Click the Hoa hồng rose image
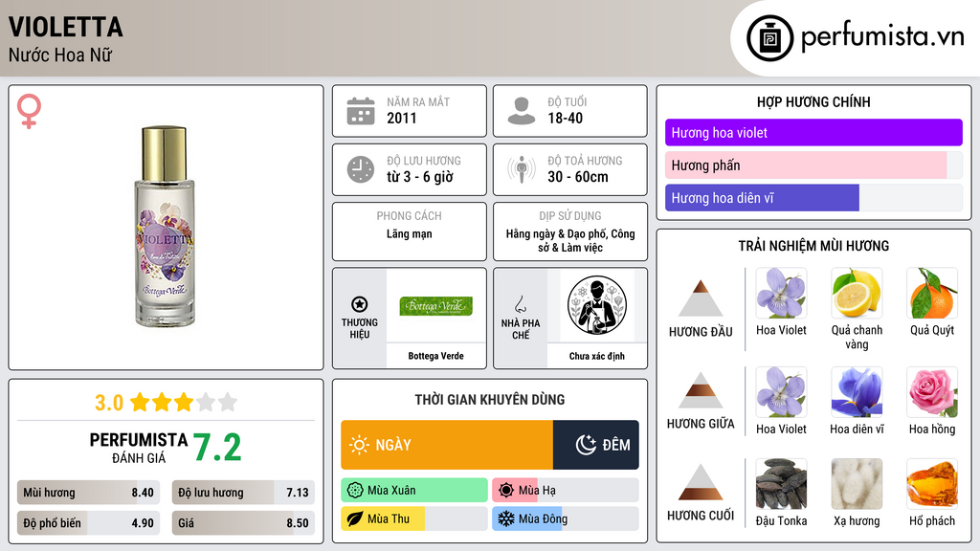980x551 pixels. pyautogui.click(x=932, y=391)
